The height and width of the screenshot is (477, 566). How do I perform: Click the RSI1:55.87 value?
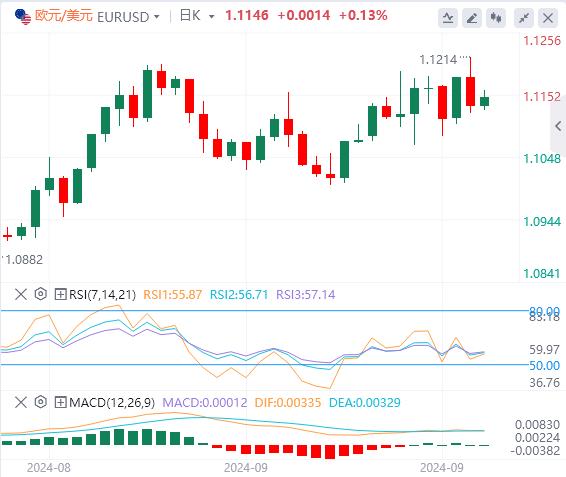point(173,295)
